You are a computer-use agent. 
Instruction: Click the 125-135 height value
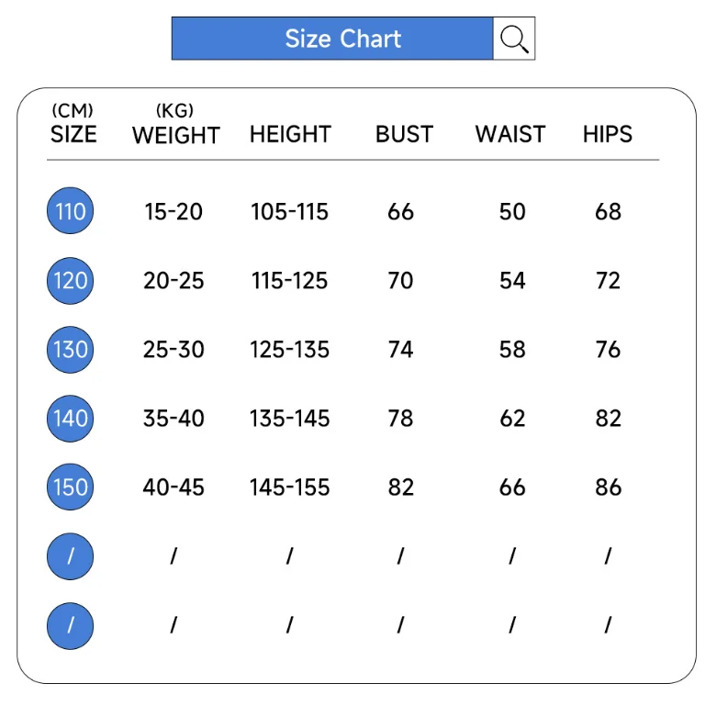coord(290,350)
